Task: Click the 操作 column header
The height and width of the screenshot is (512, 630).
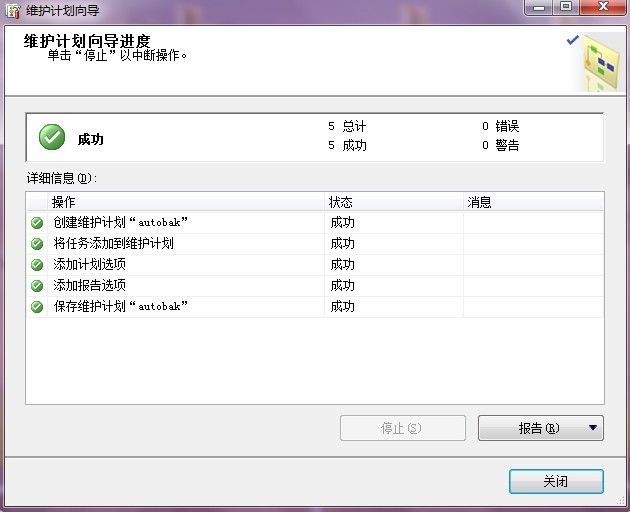Action: (186, 202)
